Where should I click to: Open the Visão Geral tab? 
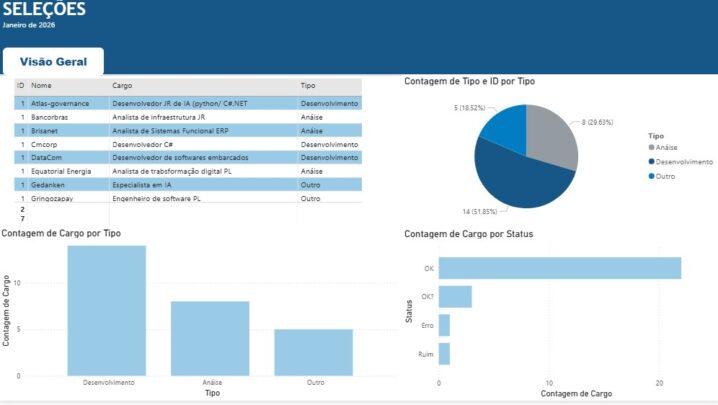pos(54,61)
